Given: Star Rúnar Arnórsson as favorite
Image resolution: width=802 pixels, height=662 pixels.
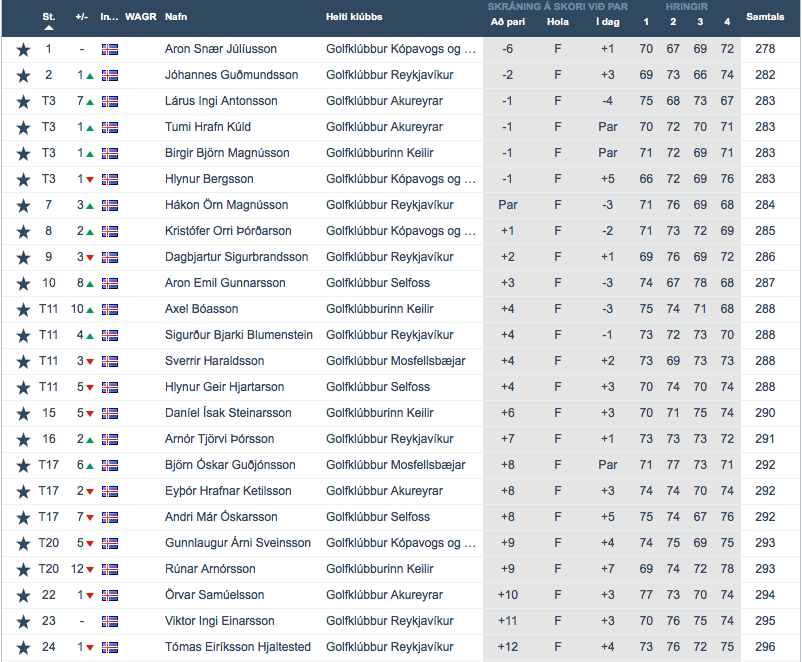Looking at the screenshot, I should pyautogui.click(x=23, y=569).
